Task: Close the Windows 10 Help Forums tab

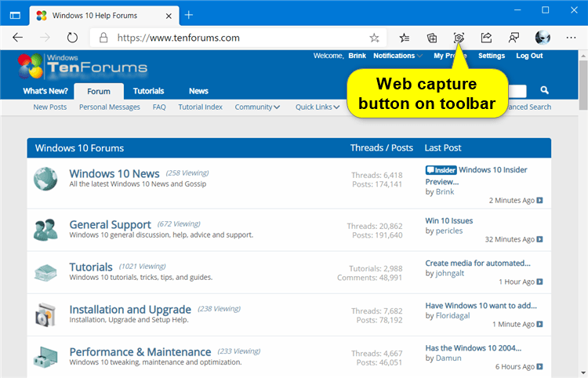Action: tap(169, 16)
